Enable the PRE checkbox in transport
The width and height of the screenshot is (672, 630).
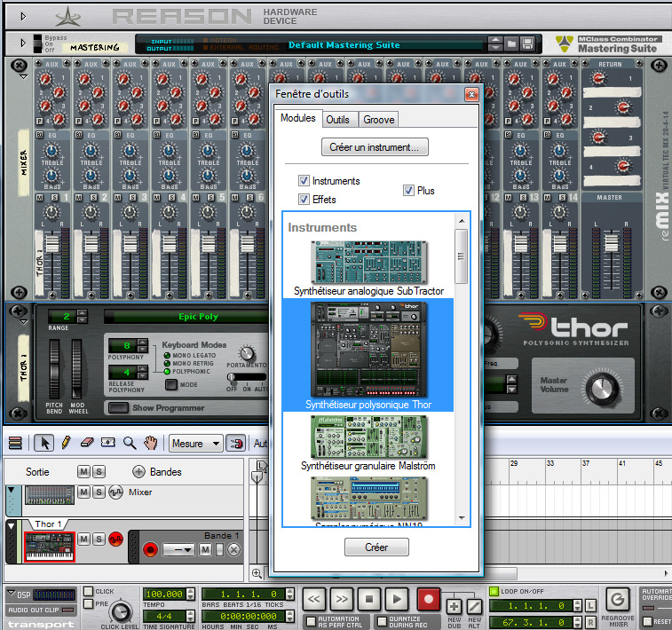[x=88, y=604]
